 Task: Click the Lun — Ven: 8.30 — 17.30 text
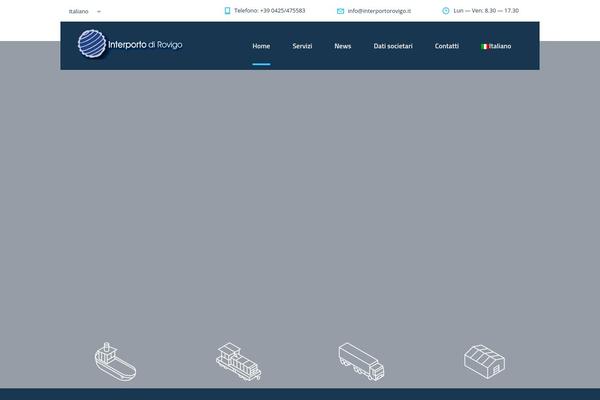click(x=486, y=11)
